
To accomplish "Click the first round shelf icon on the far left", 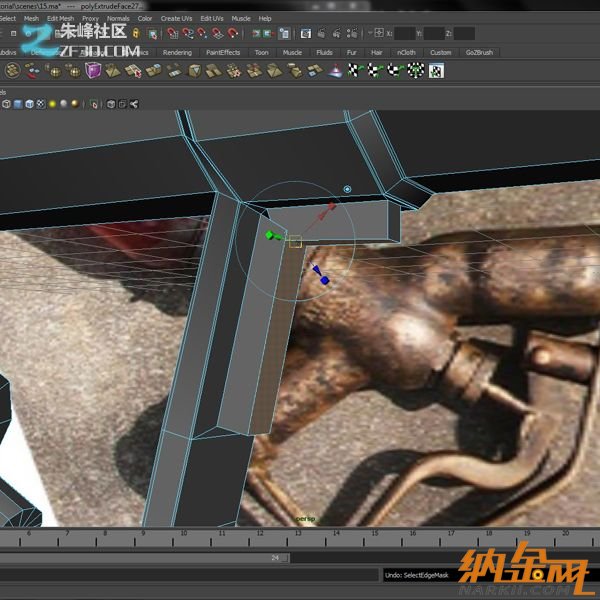I will click(x=13, y=70).
